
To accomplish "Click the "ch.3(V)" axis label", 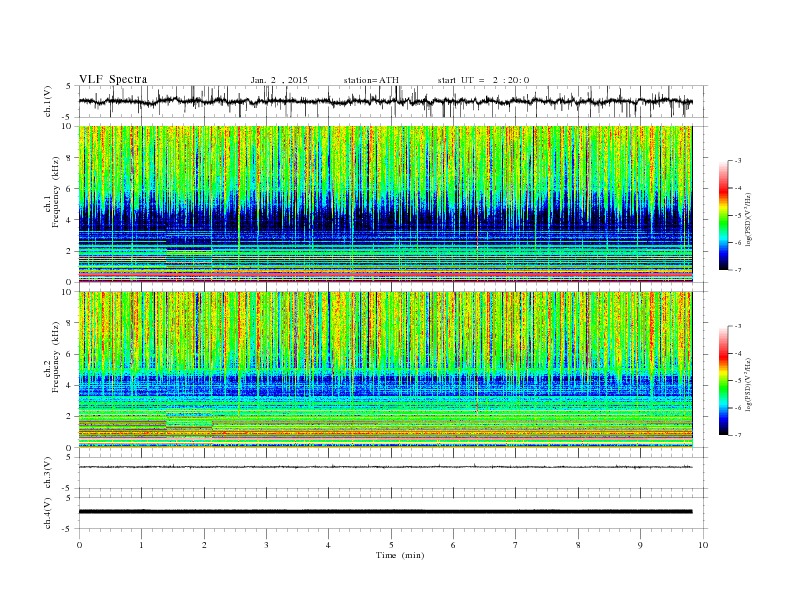I will pyautogui.click(x=48, y=473).
